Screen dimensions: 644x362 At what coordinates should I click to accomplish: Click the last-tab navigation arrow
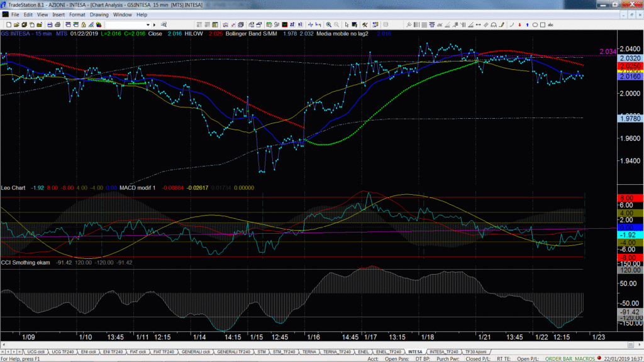coord(19,352)
